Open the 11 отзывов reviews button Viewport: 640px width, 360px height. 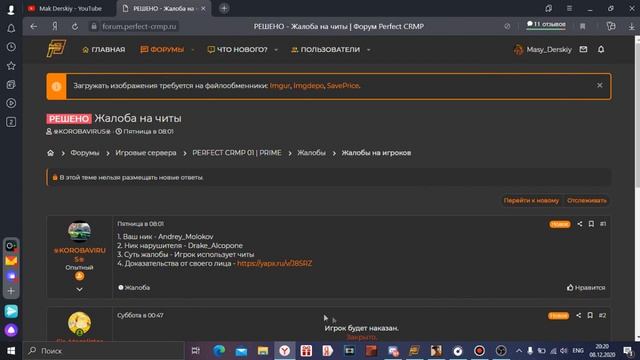(x=546, y=24)
